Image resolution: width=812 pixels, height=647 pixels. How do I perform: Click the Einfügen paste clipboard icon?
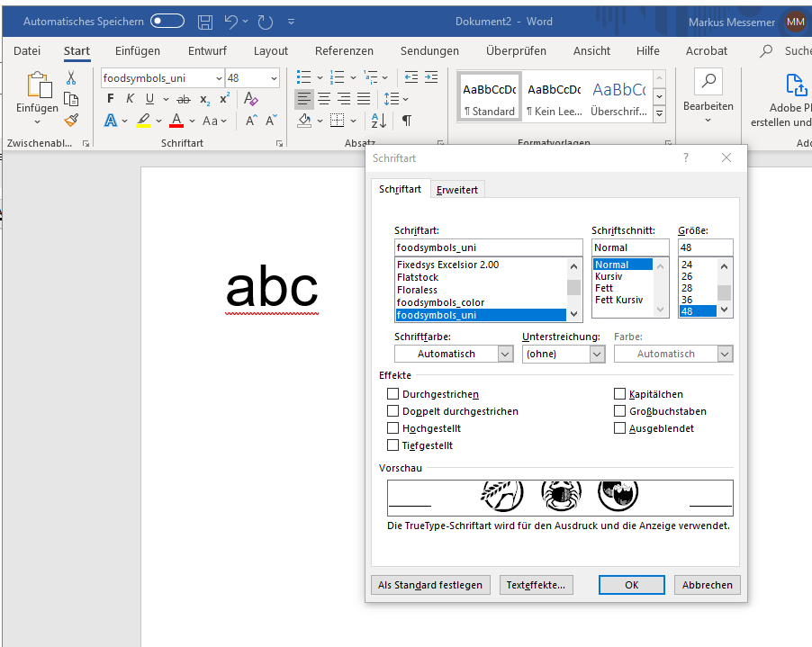click(39, 85)
